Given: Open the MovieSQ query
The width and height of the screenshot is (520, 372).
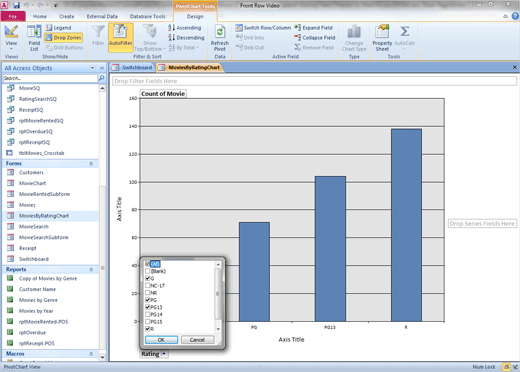Looking at the screenshot, I should (29, 88).
